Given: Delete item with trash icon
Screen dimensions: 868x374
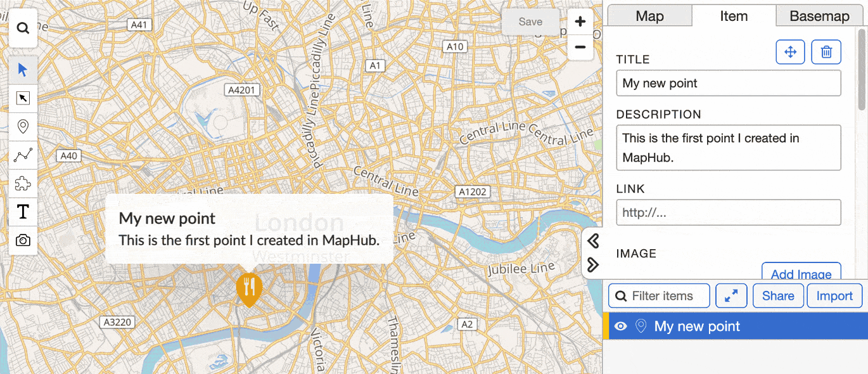Looking at the screenshot, I should pos(826,52).
